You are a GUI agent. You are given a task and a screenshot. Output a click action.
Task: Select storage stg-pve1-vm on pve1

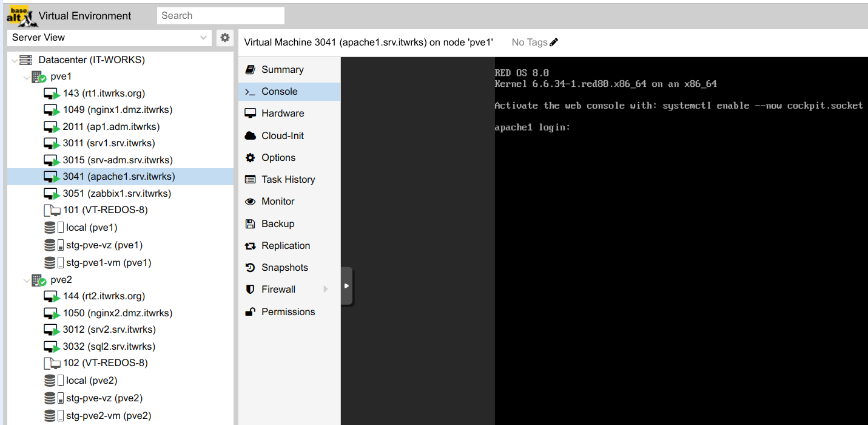click(108, 263)
